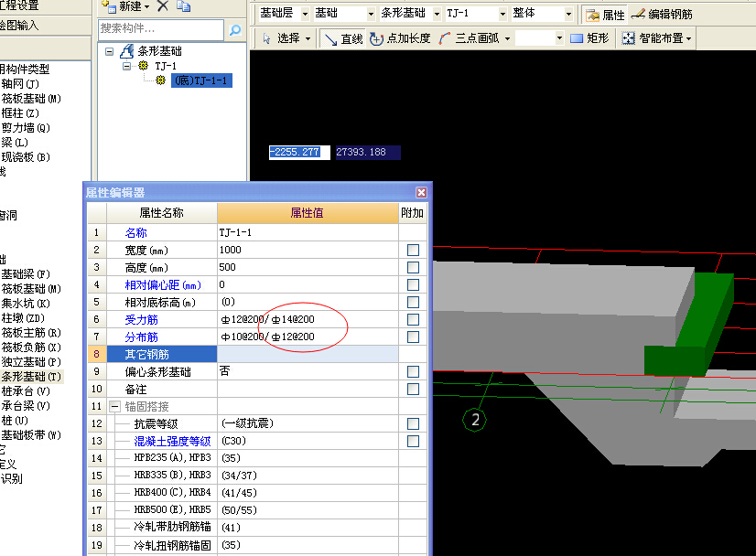Collapse the TJ-1 tree node

coord(127,66)
